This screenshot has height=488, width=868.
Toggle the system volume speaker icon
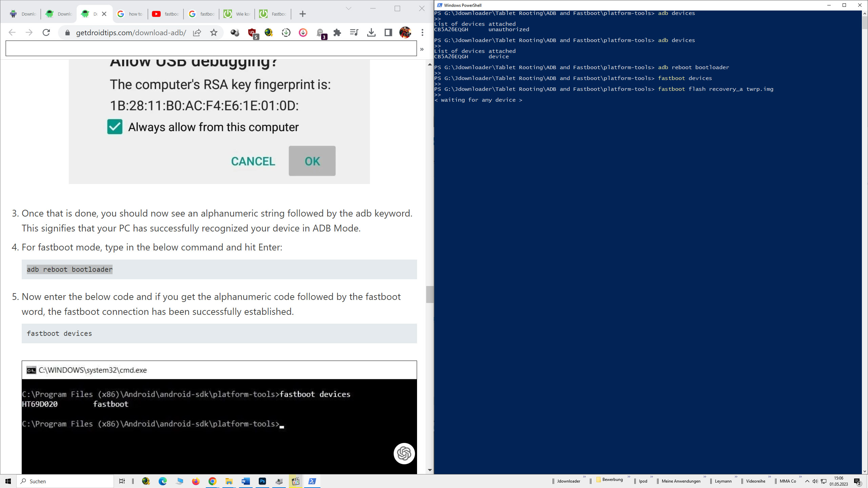(x=815, y=481)
